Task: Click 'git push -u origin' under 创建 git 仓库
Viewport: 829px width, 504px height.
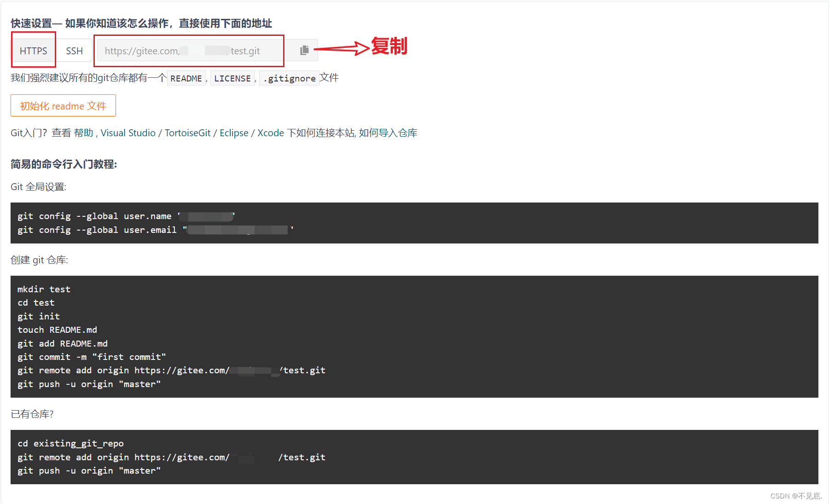Action: pyautogui.click(x=89, y=384)
